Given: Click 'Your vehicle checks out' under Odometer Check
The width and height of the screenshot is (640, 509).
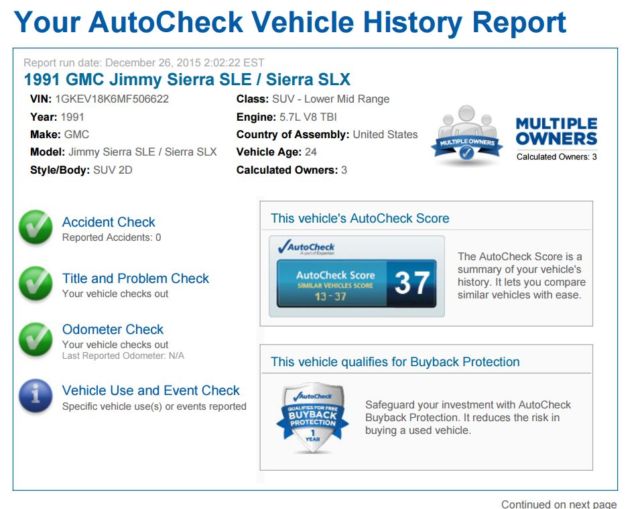Looking at the screenshot, I should coord(115,345).
